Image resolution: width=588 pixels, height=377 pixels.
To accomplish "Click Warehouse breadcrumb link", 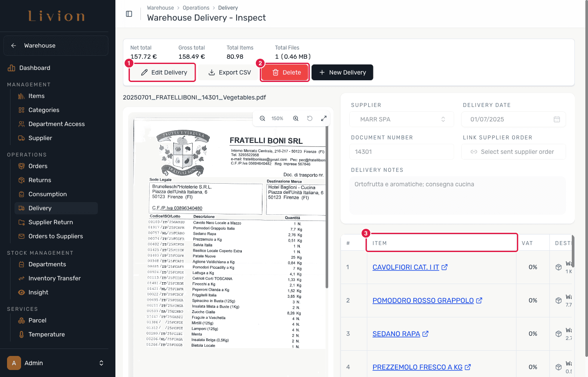I will coord(160,8).
